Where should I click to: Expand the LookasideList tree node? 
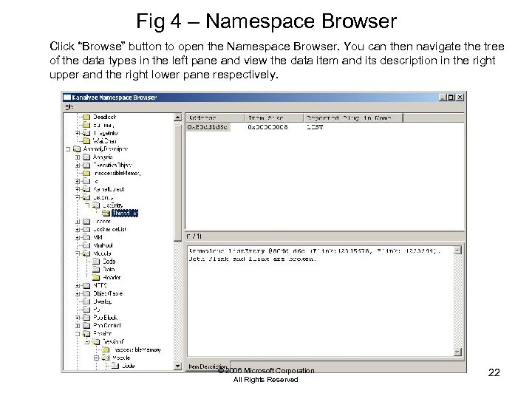click(78, 229)
